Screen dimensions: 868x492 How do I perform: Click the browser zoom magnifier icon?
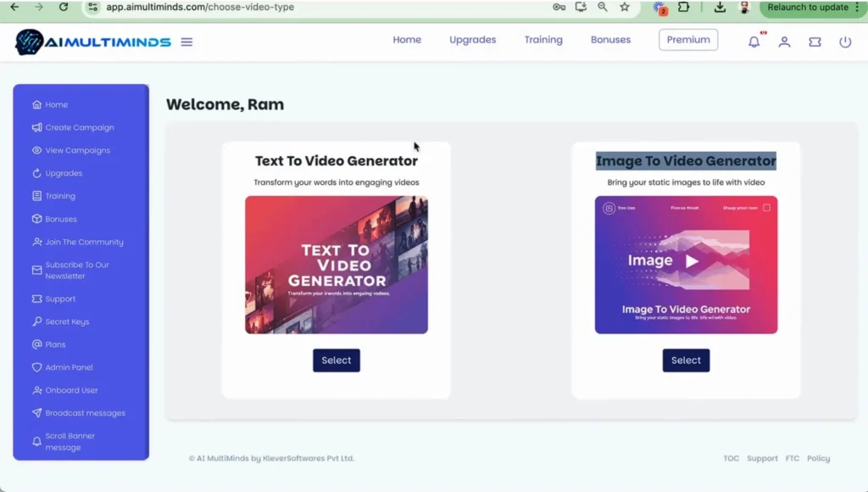(603, 7)
